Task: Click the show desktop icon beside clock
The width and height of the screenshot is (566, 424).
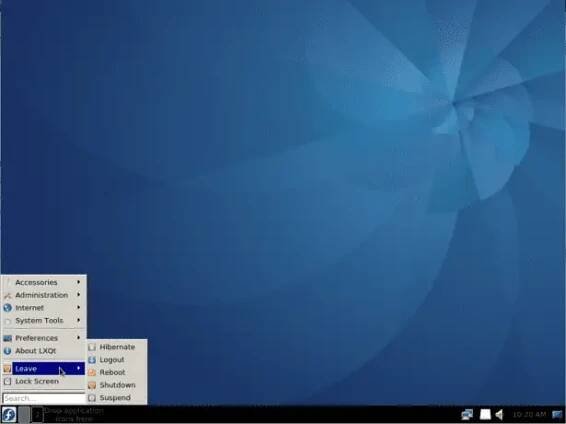Action: pyautogui.click(x=557, y=414)
